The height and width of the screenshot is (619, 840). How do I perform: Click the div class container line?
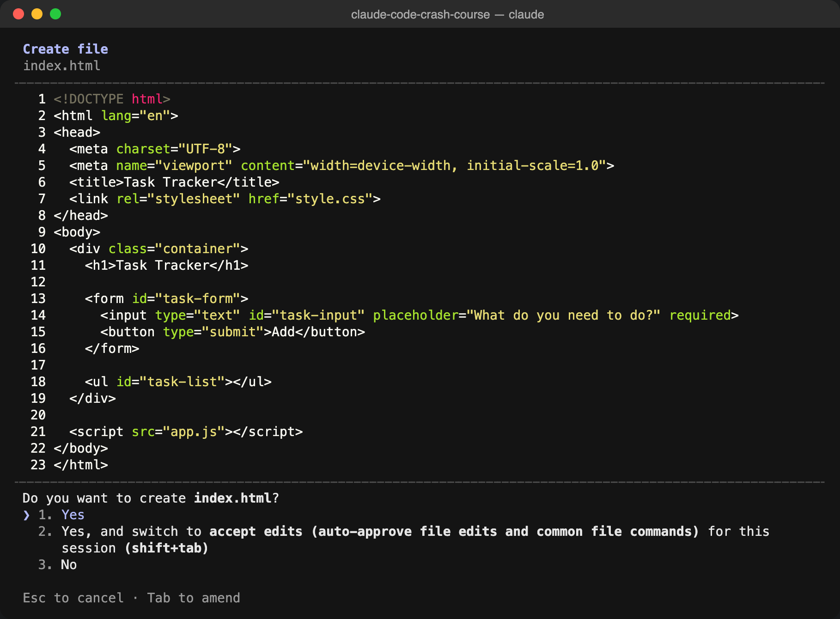[x=159, y=249]
